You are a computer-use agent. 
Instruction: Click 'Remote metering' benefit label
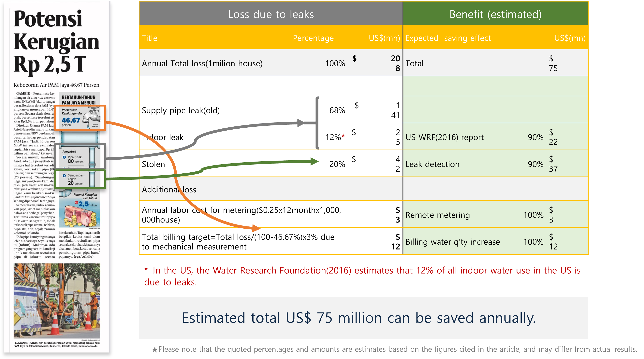(x=437, y=215)
